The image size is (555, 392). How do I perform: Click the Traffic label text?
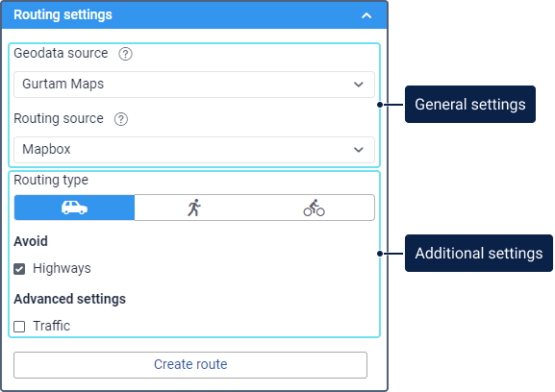coord(51,326)
